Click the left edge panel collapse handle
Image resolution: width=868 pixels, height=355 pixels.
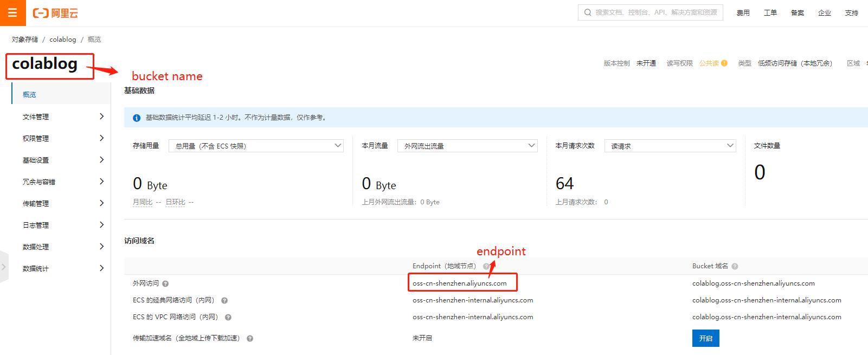coord(4,267)
